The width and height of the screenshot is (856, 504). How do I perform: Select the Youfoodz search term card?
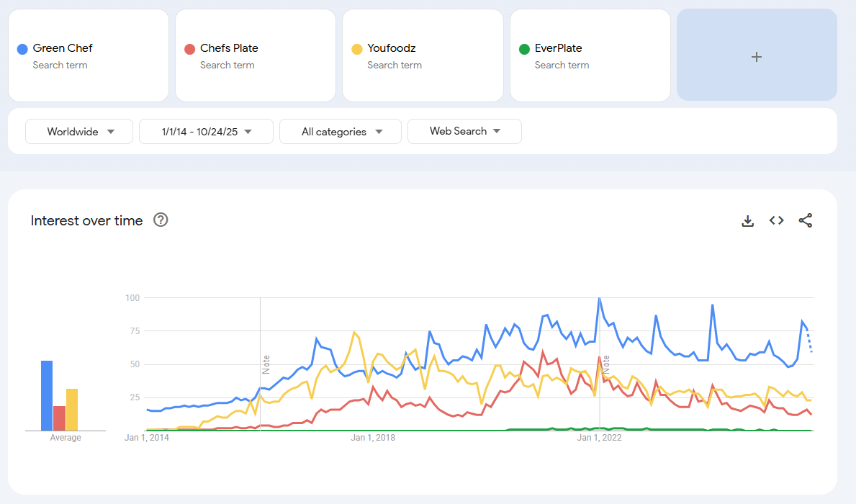pos(422,55)
